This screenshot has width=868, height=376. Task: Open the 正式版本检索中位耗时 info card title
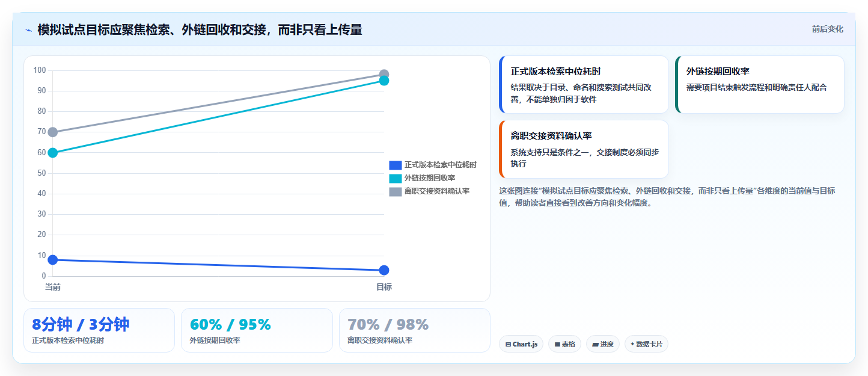(555, 71)
